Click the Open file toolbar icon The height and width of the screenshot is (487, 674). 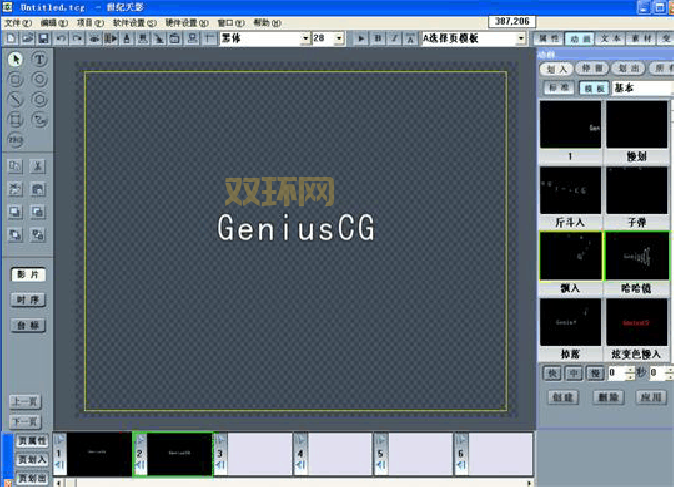tap(28, 39)
